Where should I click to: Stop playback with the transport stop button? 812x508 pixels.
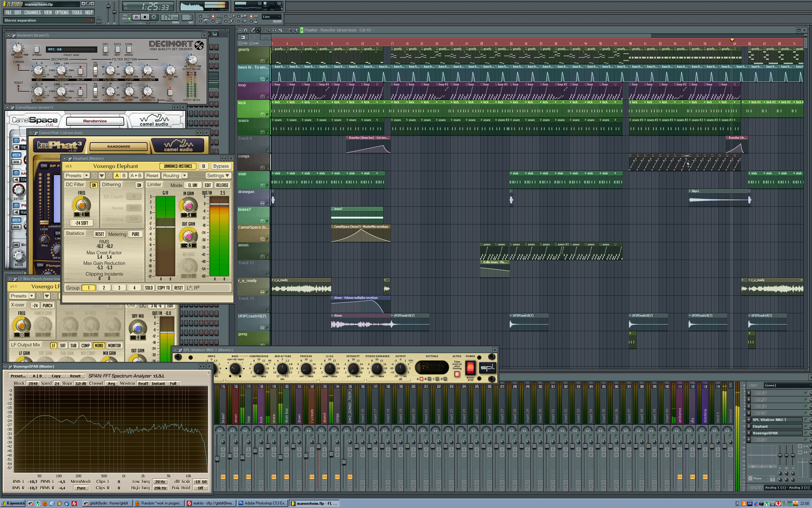[x=145, y=17]
